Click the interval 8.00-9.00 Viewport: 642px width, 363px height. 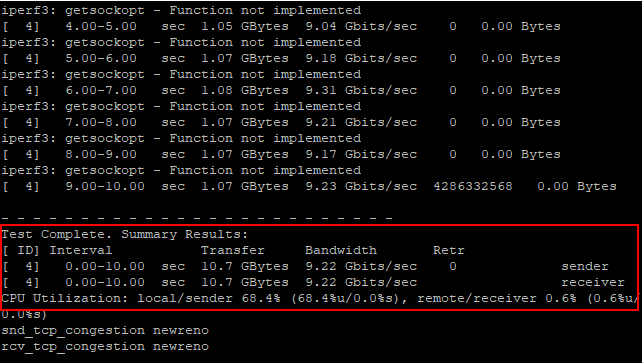point(101,154)
